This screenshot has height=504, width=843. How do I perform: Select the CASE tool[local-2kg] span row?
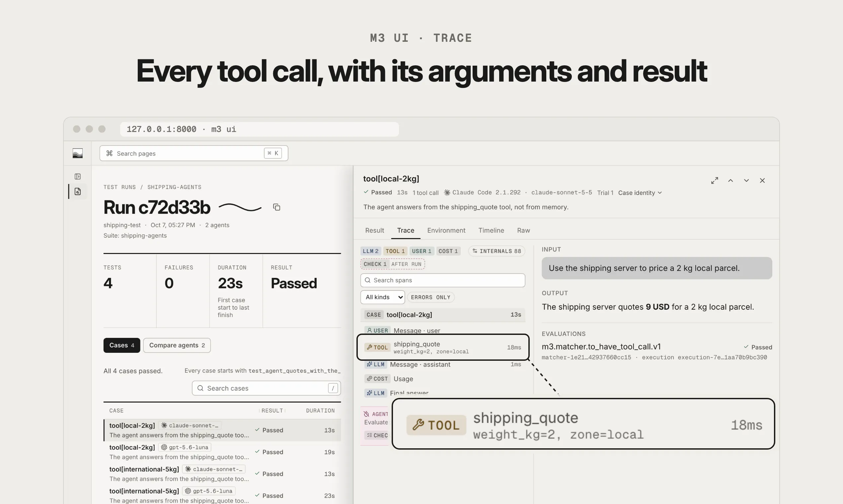point(443,315)
